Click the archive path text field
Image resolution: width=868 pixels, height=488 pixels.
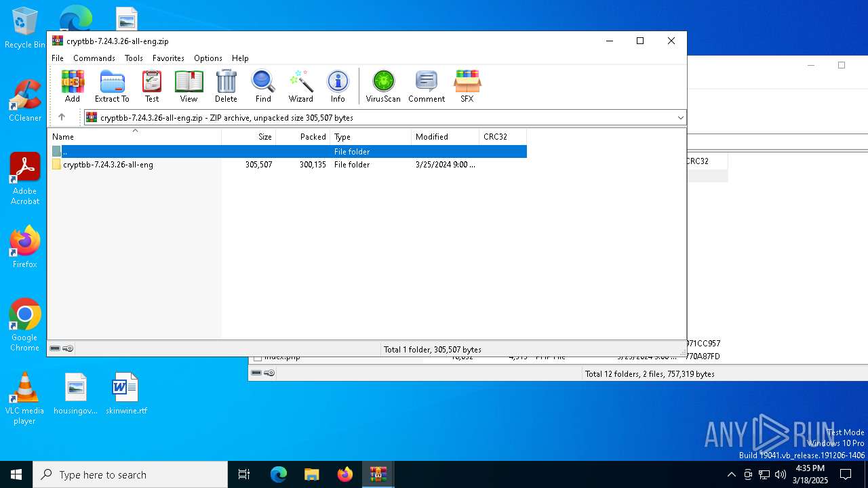point(384,118)
